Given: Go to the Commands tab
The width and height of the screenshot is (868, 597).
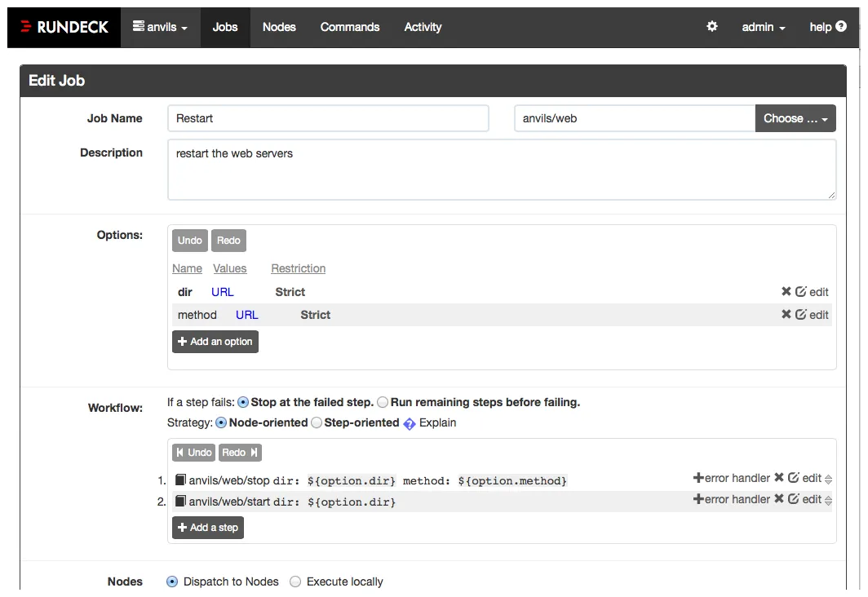Looking at the screenshot, I should [350, 27].
